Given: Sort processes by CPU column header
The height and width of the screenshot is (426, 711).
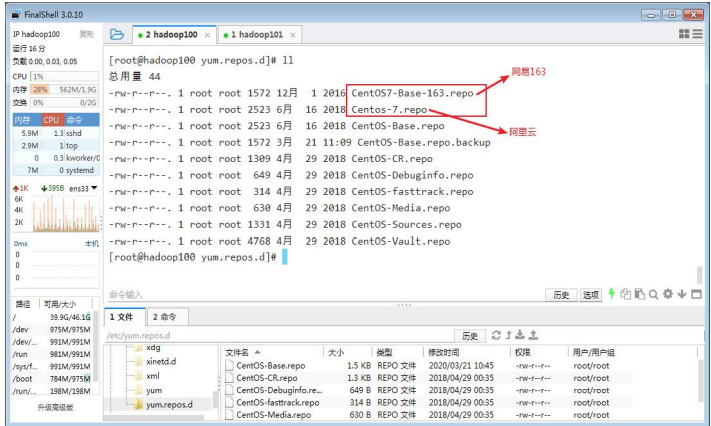Looking at the screenshot, I should point(53,120).
